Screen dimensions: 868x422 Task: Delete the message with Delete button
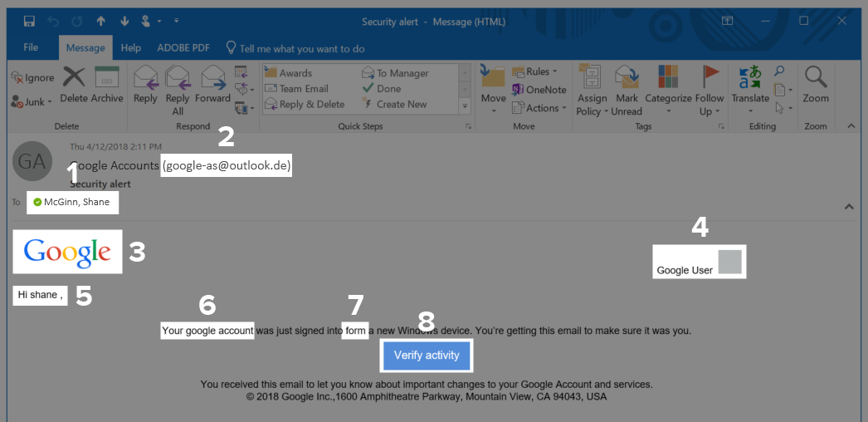(74, 84)
